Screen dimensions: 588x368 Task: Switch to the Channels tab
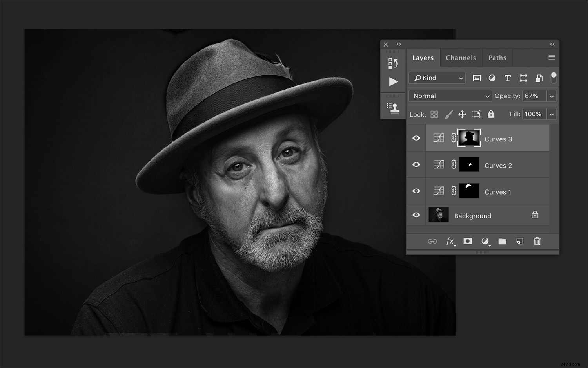[461, 57]
